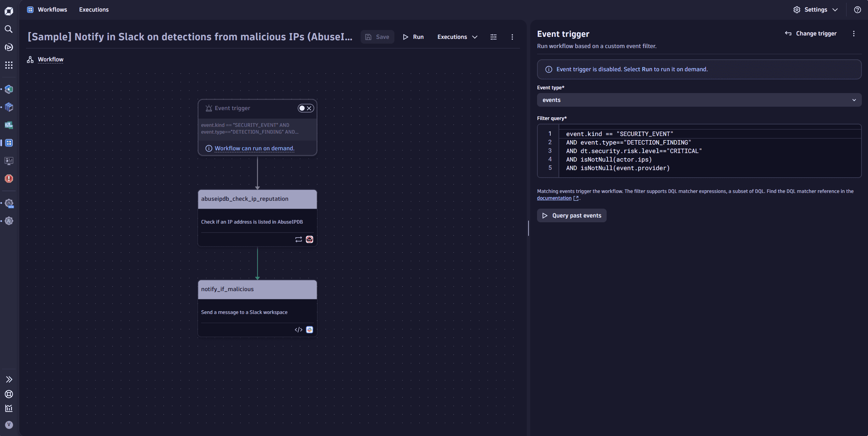
Task: Click filter line 'AND isNotNull(event.provider)'
Action: coord(618,168)
